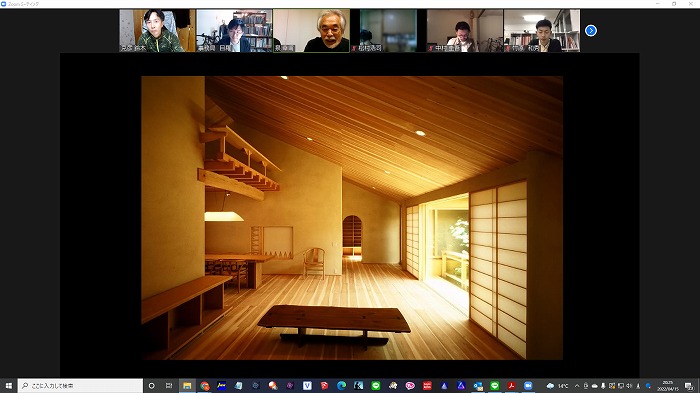Click the Windows Start button
This screenshot has width=700, height=393.
click(8, 385)
